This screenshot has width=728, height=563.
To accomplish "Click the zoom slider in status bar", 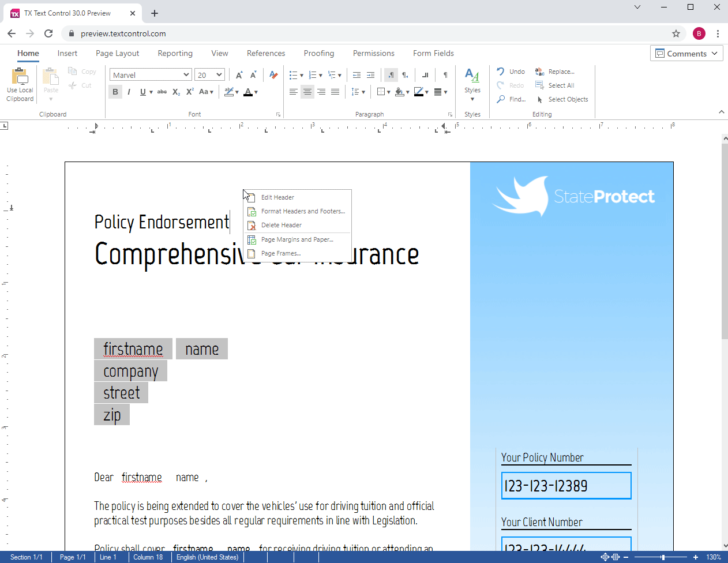I will pyautogui.click(x=663, y=557).
